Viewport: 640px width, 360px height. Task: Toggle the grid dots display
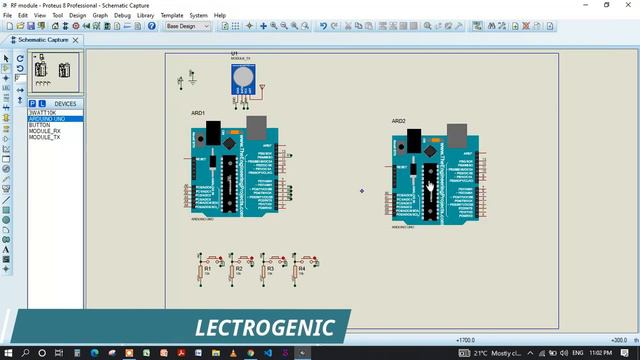(236, 26)
